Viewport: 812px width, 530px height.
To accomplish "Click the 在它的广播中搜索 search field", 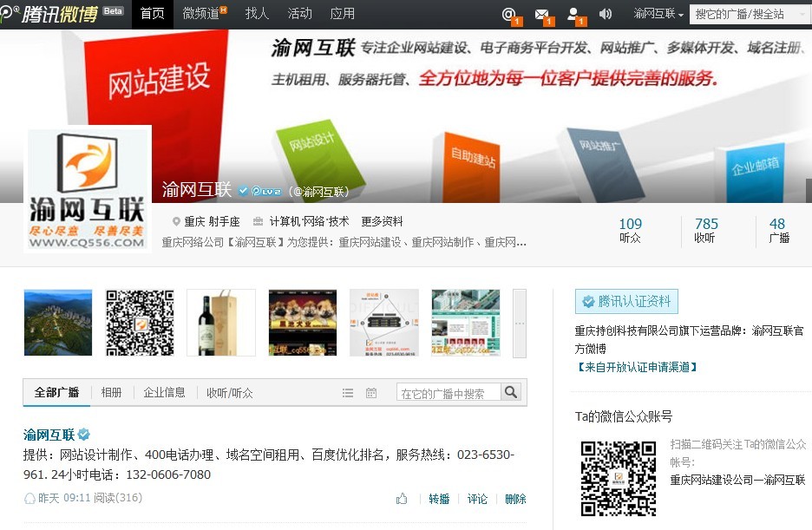I will [448, 393].
